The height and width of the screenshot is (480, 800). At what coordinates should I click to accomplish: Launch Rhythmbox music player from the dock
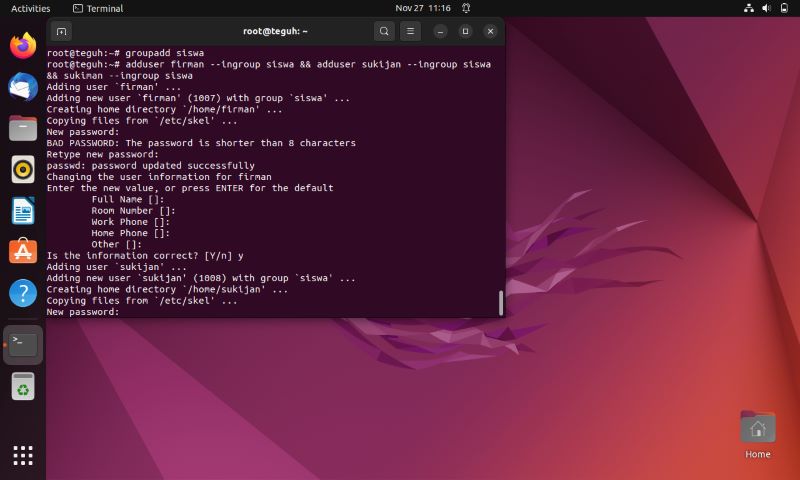pos(23,169)
